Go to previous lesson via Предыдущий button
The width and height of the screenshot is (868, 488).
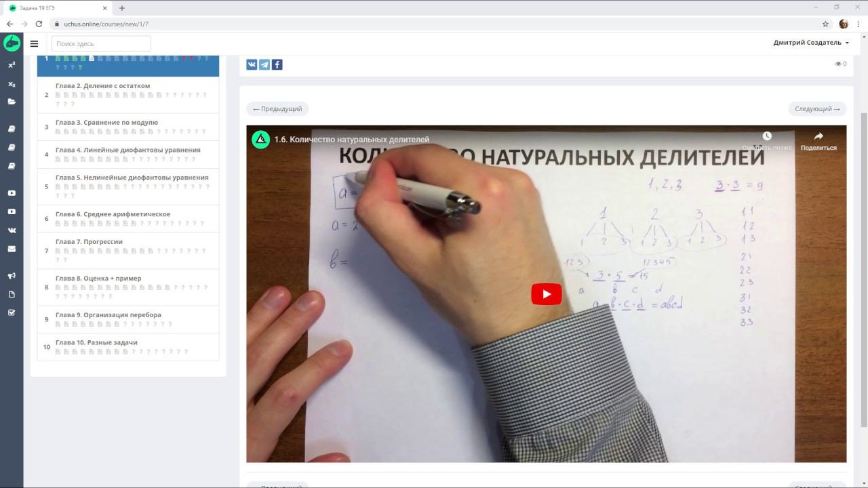pyautogui.click(x=277, y=108)
